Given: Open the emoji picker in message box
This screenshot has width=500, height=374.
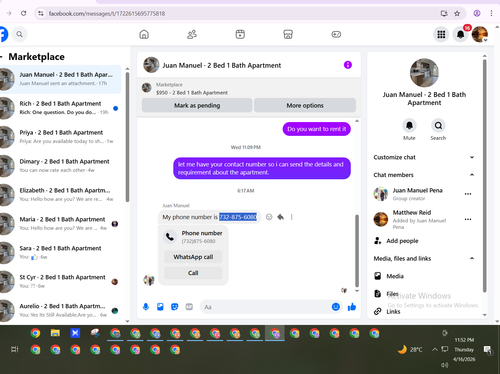Looking at the screenshot, I should [336, 307].
